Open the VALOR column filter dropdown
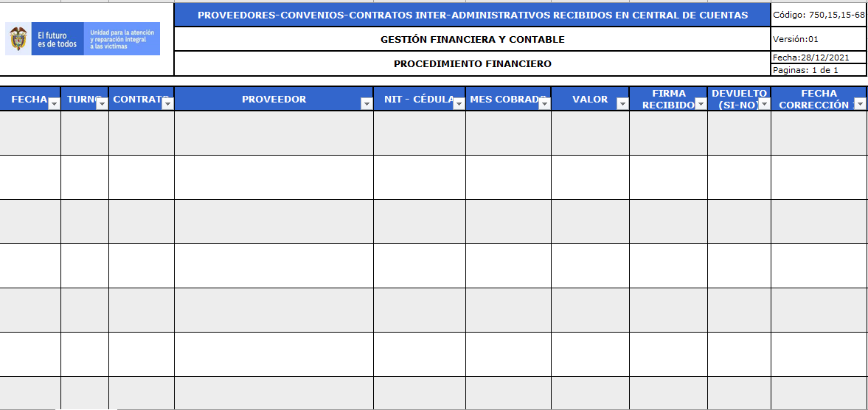The height and width of the screenshot is (410, 868). 622,103
